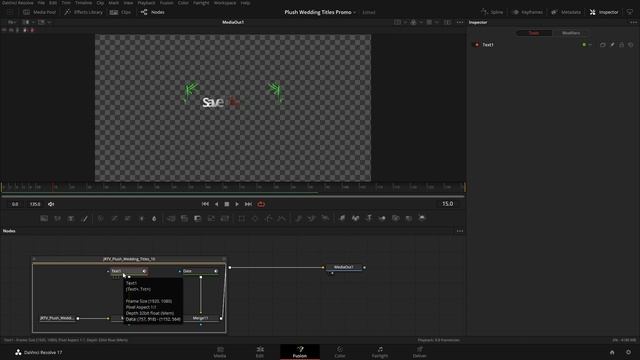Open the Spline editor

click(492, 12)
